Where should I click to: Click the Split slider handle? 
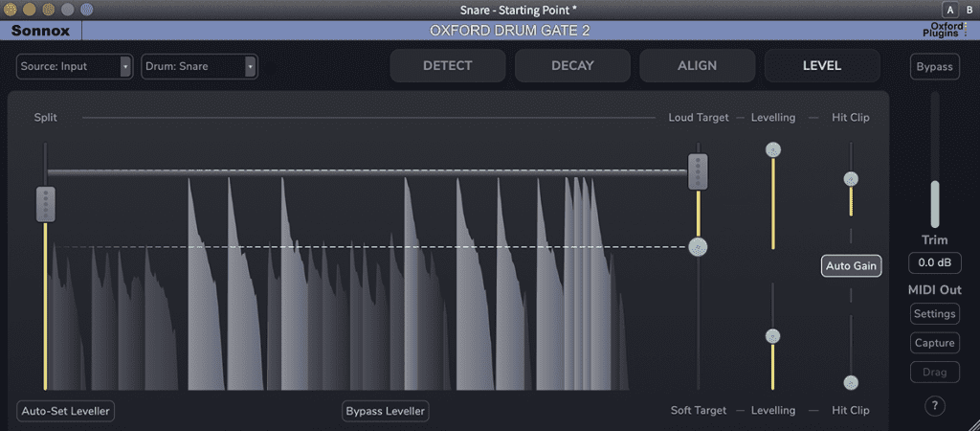[x=45, y=204]
